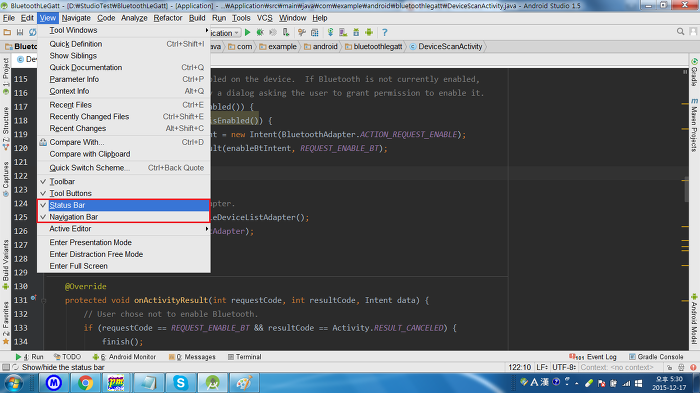The width and height of the screenshot is (700, 393).
Task: Select Compare with Clipboard
Action: point(124,154)
